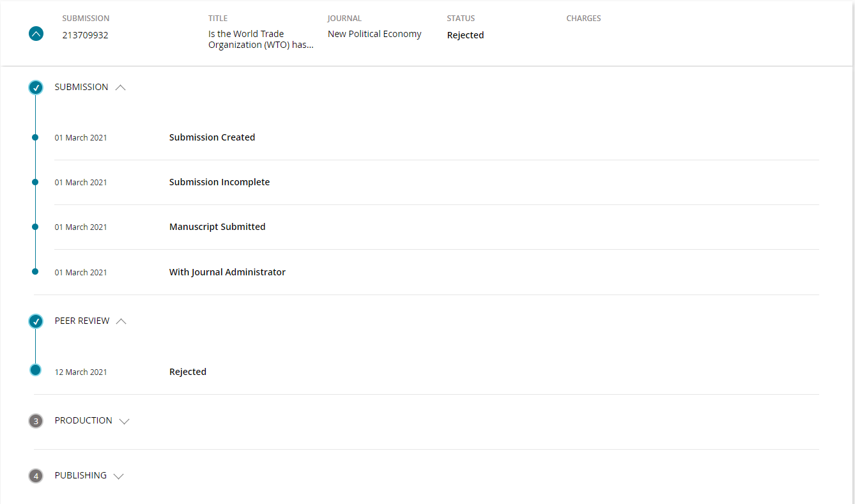Viewport: 855px width, 504px height.
Task: Click the Production stage number 3 circle
Action: click(36, 421)
